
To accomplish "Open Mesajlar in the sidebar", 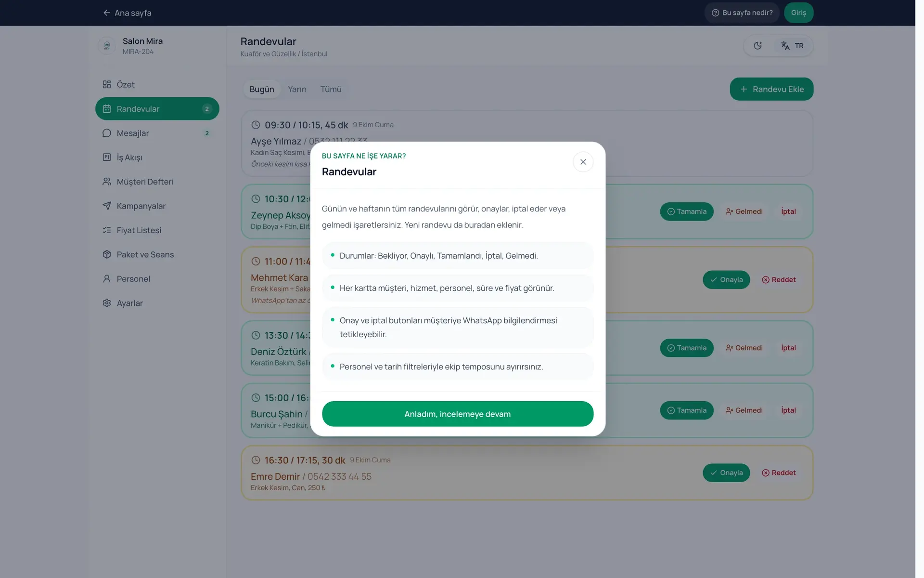I will 157,133.
